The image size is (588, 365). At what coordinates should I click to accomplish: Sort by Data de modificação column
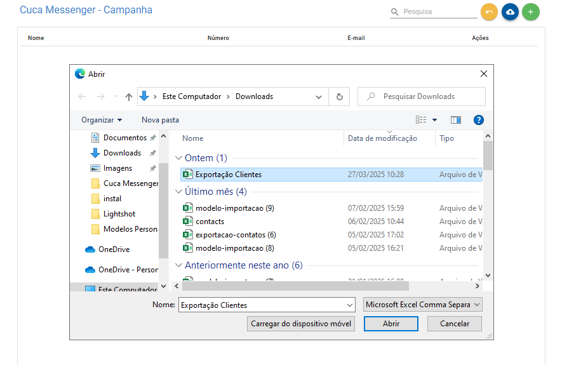[x=382, y=138]
